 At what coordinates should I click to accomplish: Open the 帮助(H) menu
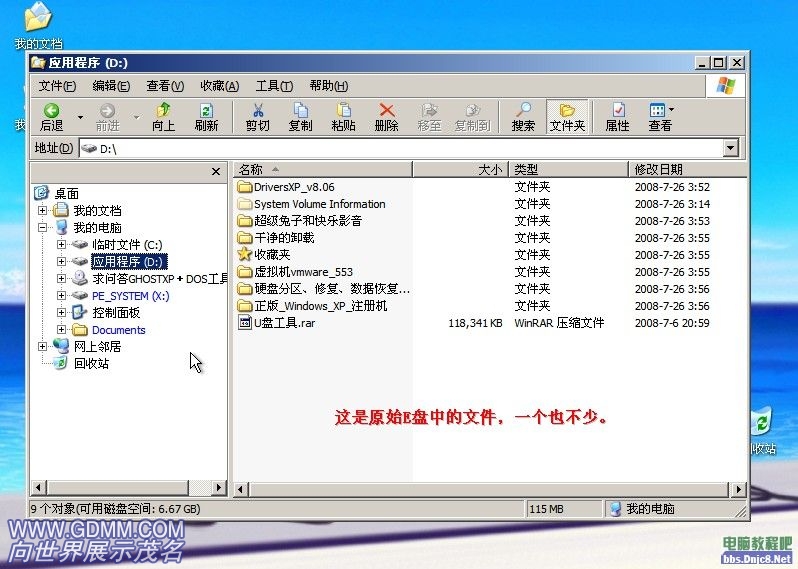[x=328, y=86]
